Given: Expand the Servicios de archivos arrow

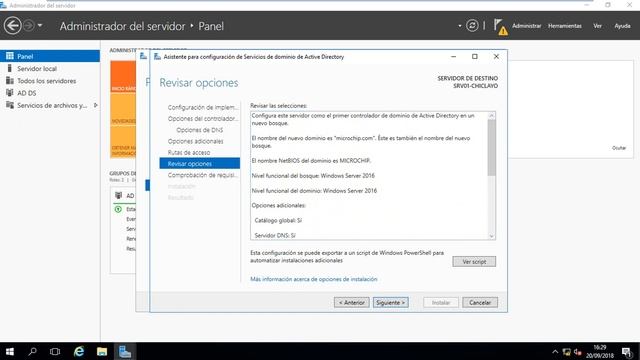Looking at the screenshot, I should [x=96, y=105].
